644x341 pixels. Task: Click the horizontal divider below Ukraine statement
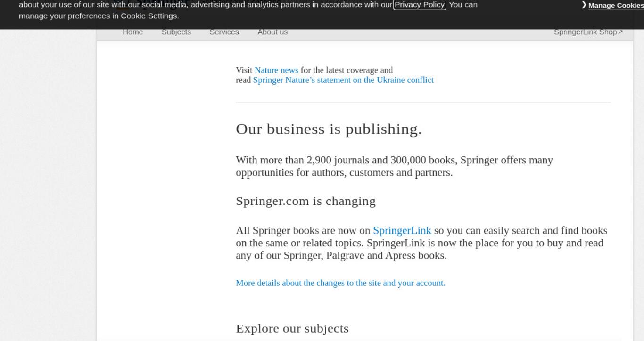point(423,102)
